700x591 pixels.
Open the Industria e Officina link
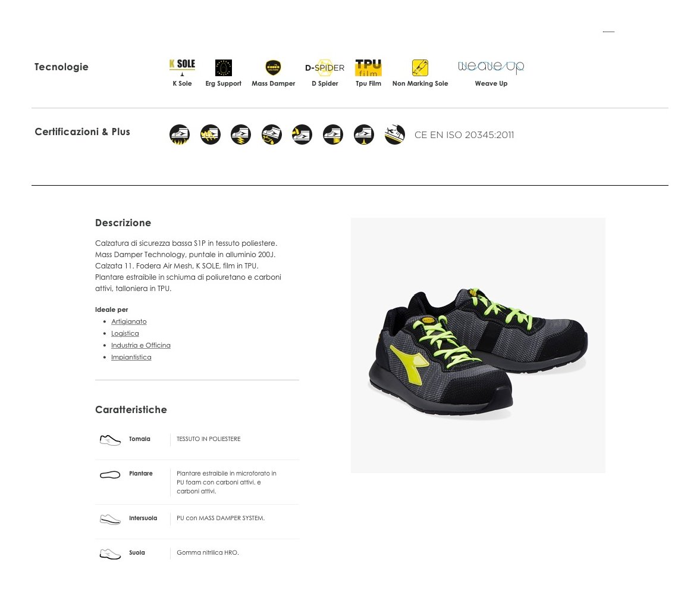140,345
